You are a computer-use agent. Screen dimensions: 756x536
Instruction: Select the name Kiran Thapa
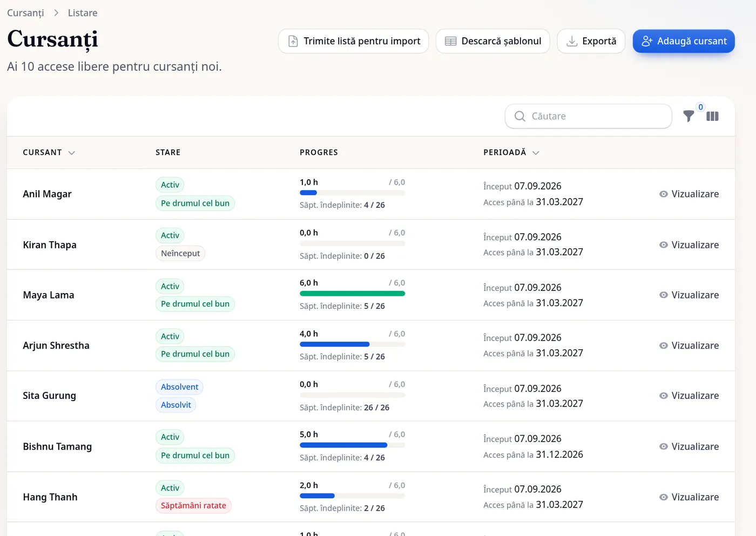(x=50, y=245)
